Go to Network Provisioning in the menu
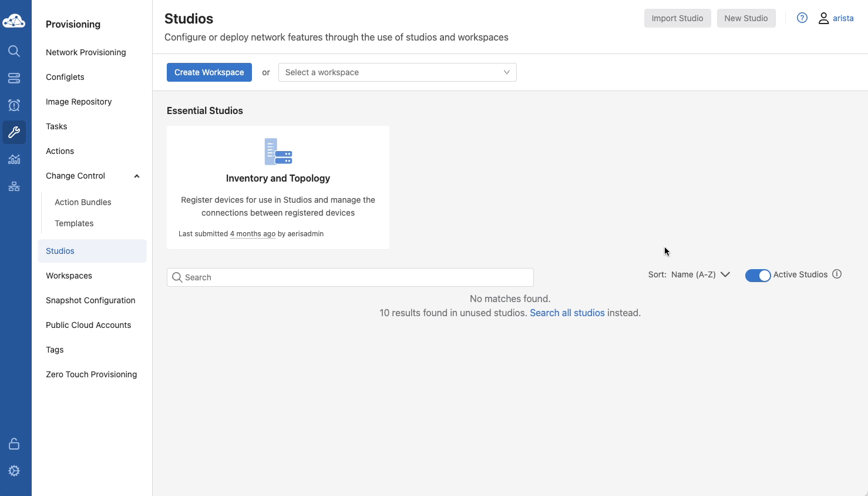Image resolution: width=868 pixels, height=496 pixels. [x=86, y=52]
